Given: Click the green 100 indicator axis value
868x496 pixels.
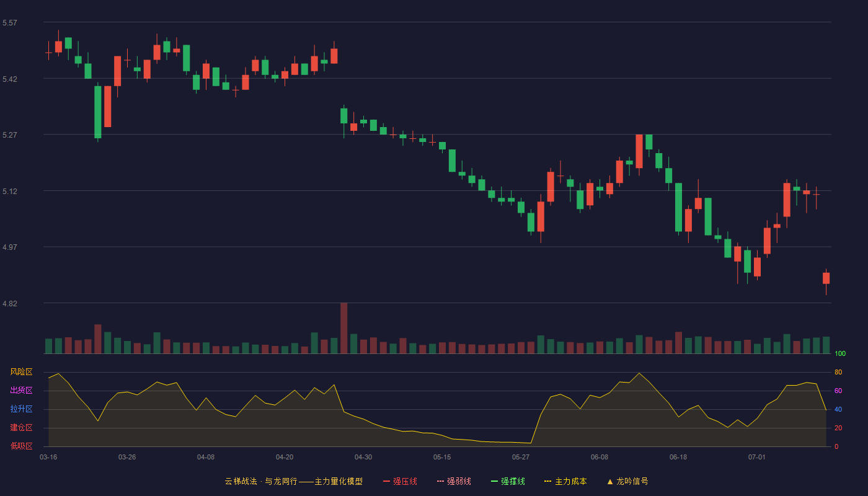Looking at the screenshot, I should 840,353.
